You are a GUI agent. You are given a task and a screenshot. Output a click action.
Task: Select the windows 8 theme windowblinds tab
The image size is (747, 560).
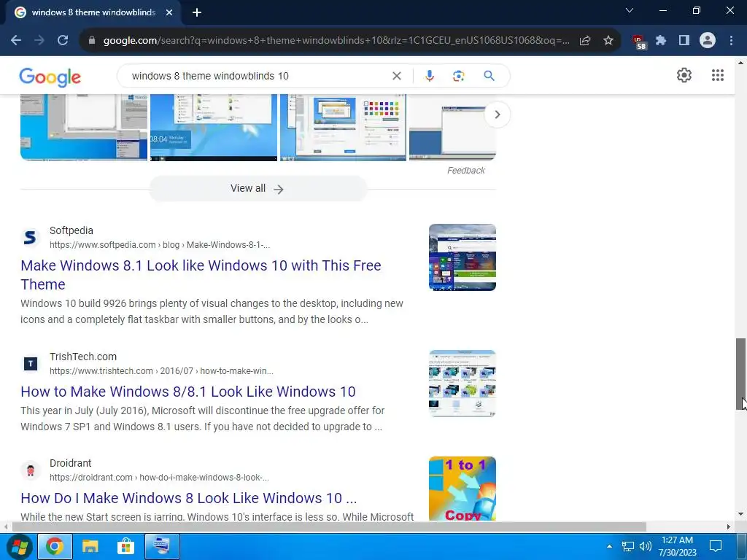(x=93, y=13)
